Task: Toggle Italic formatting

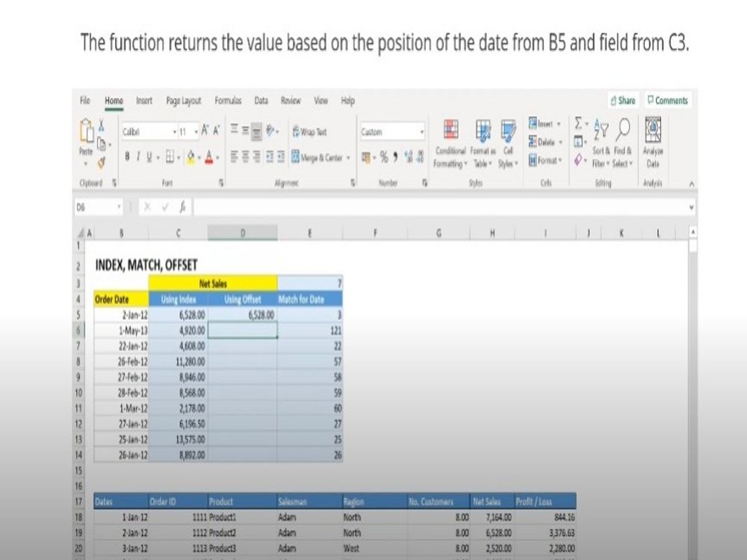Action: (138, 157)
